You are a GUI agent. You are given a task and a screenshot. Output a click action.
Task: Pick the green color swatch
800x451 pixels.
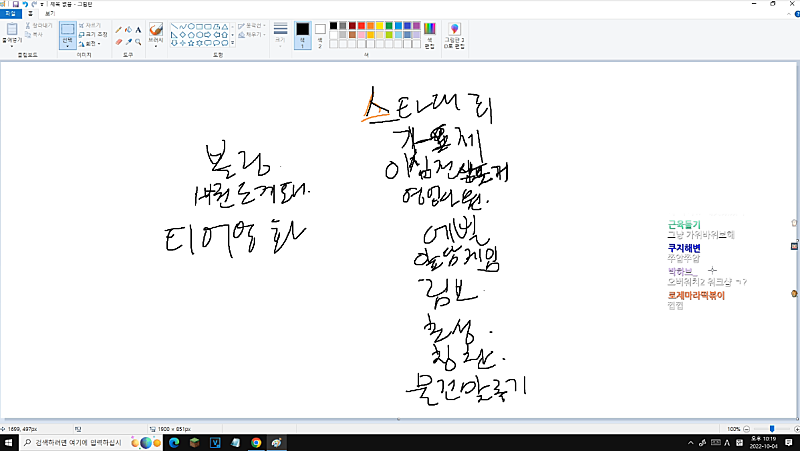click(389, 26)
